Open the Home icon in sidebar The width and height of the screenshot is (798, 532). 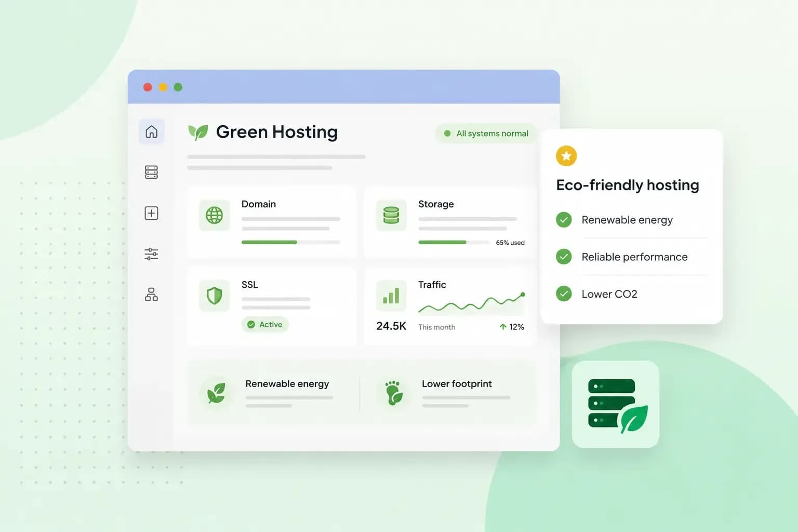[x=151, y=131]
